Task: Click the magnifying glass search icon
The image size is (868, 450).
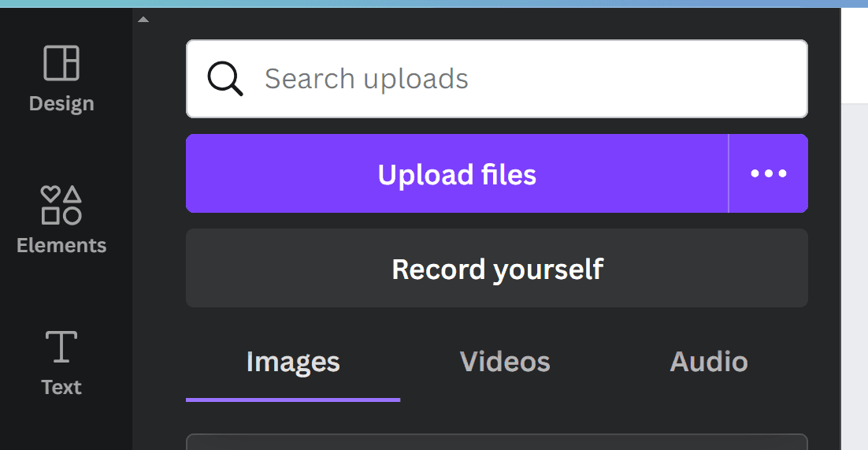Action: pos(224,79)
